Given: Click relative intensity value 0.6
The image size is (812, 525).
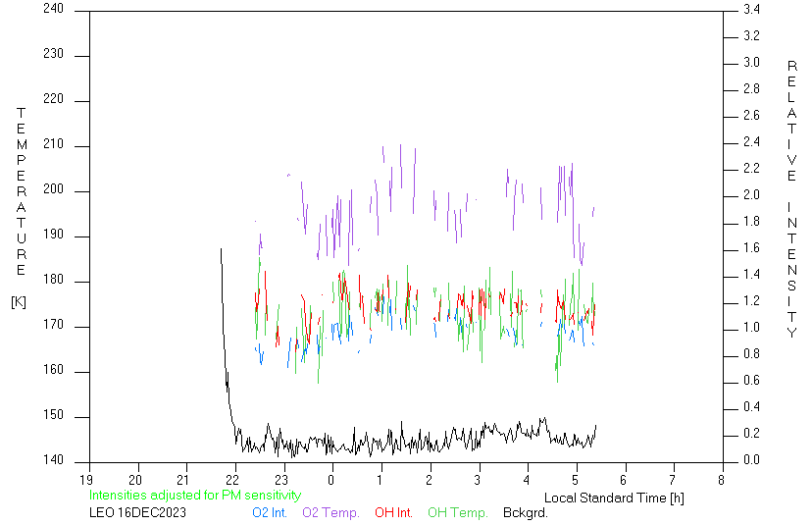Looking at the screenshot, I should pyautogui.click(x=751, y=381).
